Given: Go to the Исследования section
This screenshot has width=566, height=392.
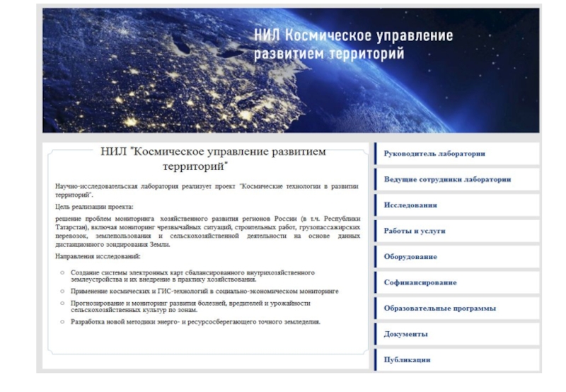Looking at the screenshot, I should click(410, 205).
